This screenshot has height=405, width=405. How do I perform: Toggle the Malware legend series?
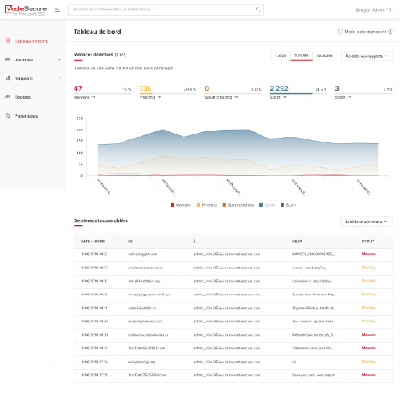(180, 205)
